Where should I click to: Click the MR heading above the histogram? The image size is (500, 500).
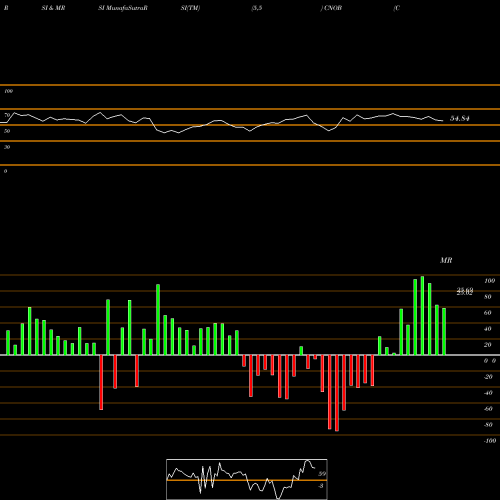tap(446, 260)
